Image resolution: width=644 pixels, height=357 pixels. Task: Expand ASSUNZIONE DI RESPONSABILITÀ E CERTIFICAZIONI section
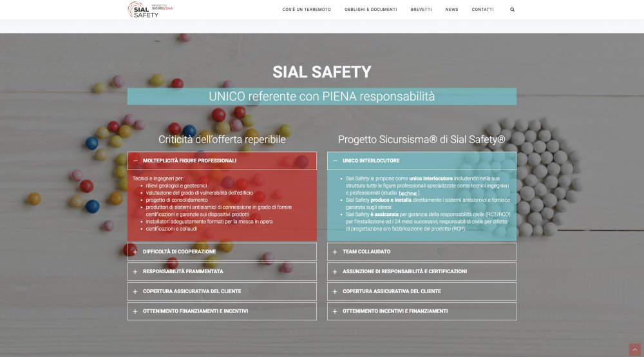click(422, 271)
